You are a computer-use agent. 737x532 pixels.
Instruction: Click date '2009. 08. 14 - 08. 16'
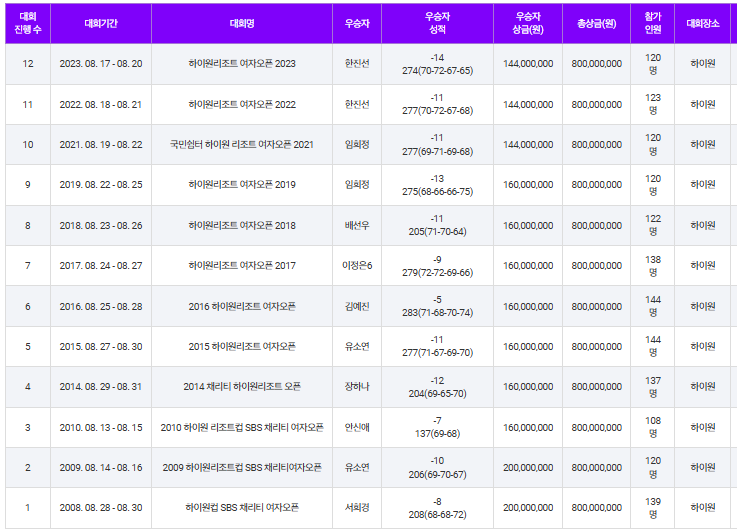click(x=101, y=468)
